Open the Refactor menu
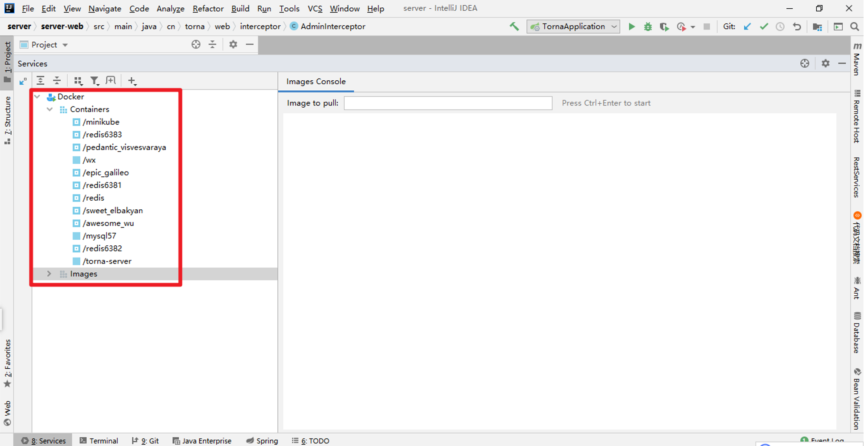 tap(208, 8)
